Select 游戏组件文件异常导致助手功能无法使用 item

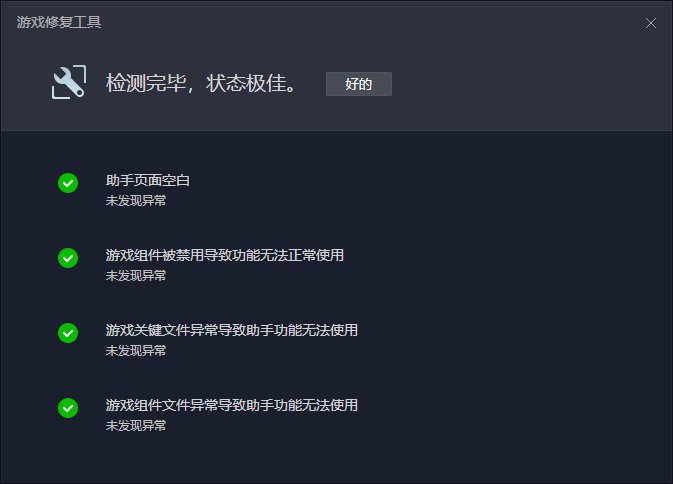coord(232,405)
